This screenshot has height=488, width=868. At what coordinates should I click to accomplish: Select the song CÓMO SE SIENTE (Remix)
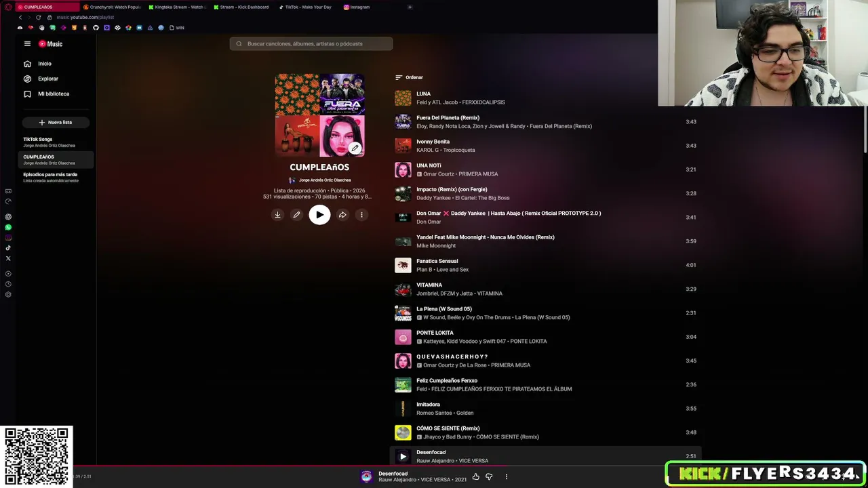[448, 428]
